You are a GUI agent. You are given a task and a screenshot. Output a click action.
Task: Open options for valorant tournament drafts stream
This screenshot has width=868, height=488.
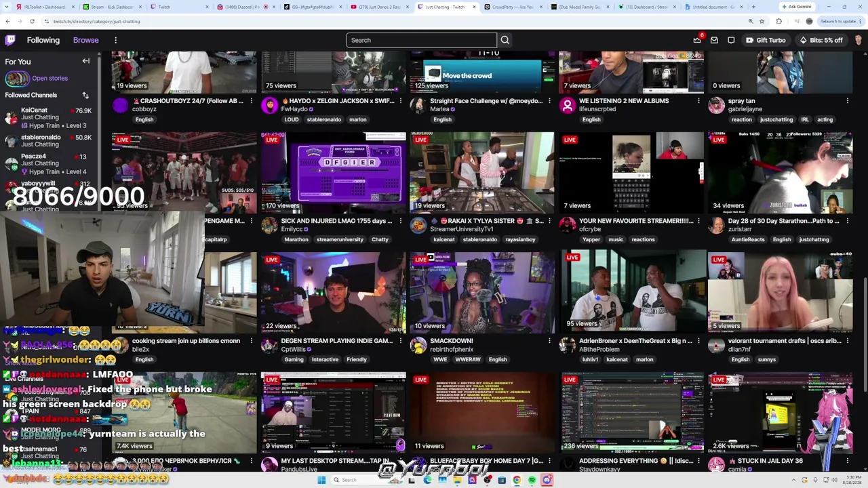pyautogui.click(x=848, y=341)
